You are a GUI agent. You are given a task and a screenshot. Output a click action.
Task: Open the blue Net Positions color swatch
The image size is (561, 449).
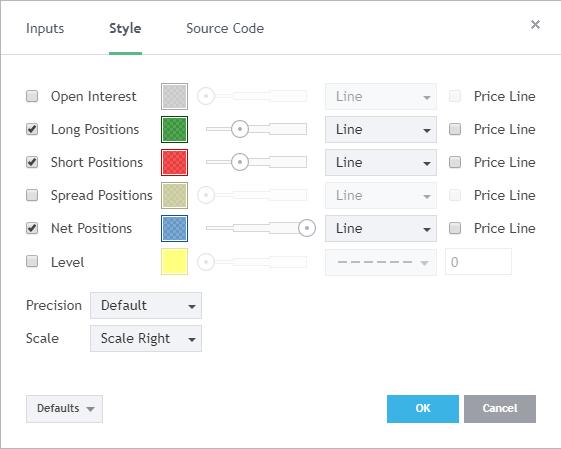click(x=174, y=228)
